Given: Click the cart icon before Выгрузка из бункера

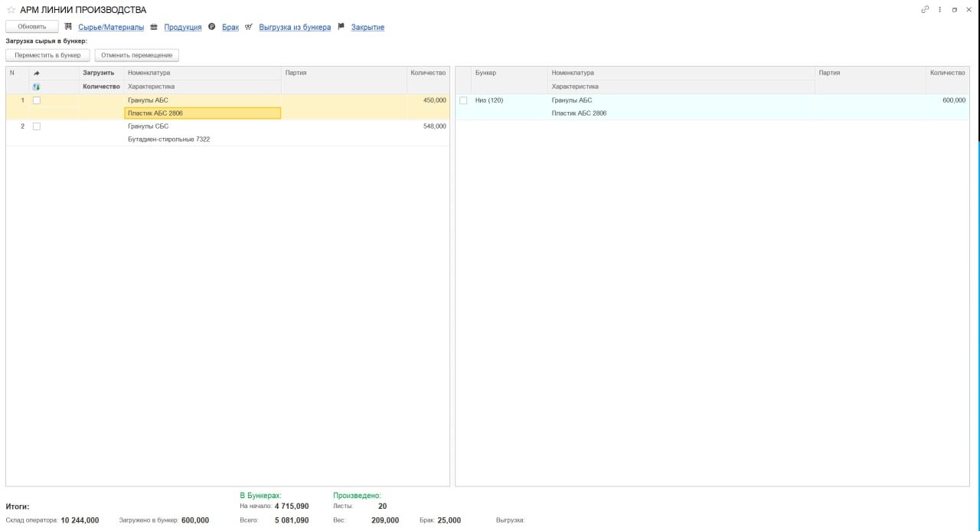Looking at the screenshot, I should point(249,27).
